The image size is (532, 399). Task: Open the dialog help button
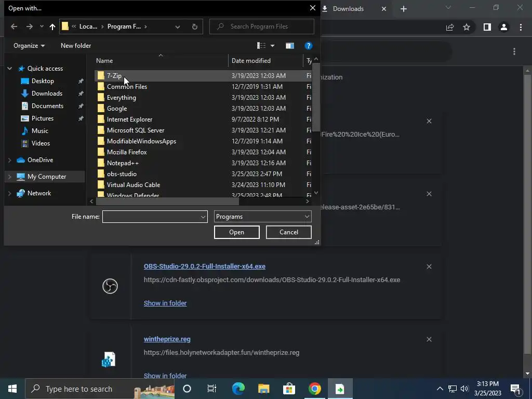point(309,46)
